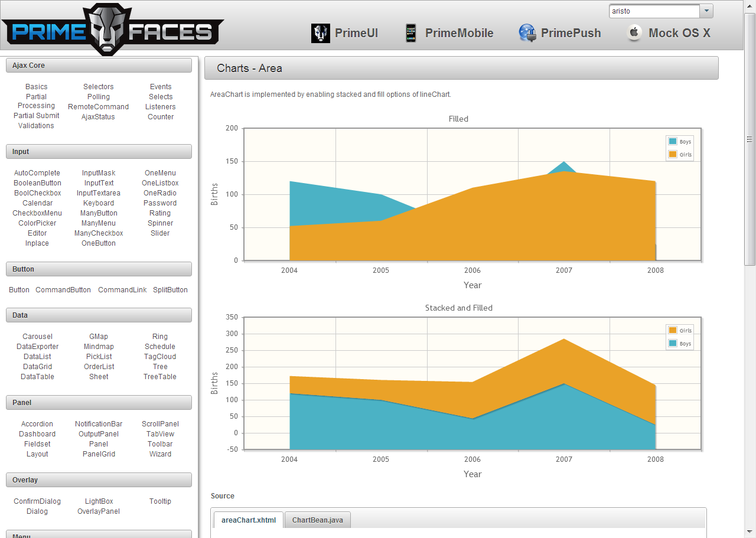Visit the SplitButton demo page
Viewport: 756px width, 538px height.
170,289
